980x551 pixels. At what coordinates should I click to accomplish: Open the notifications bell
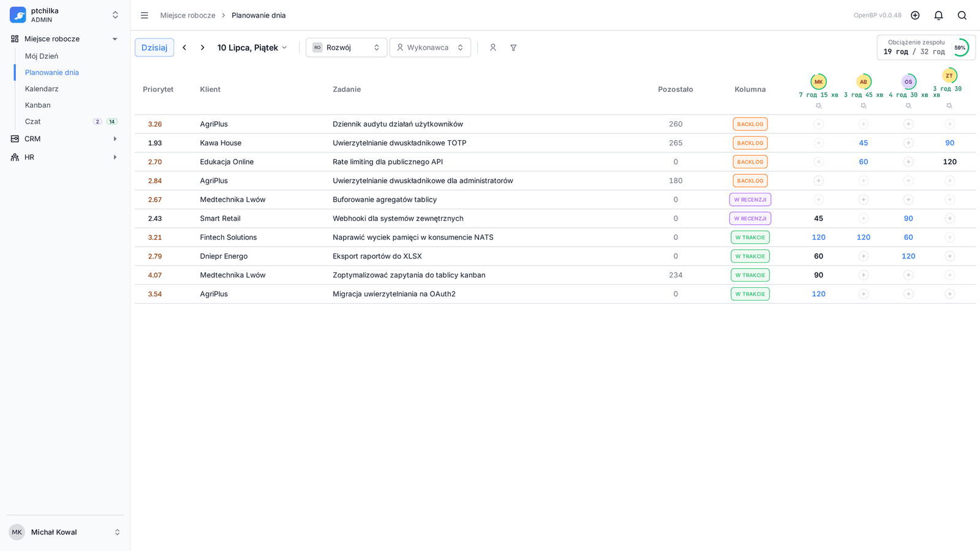pos(938,15)
